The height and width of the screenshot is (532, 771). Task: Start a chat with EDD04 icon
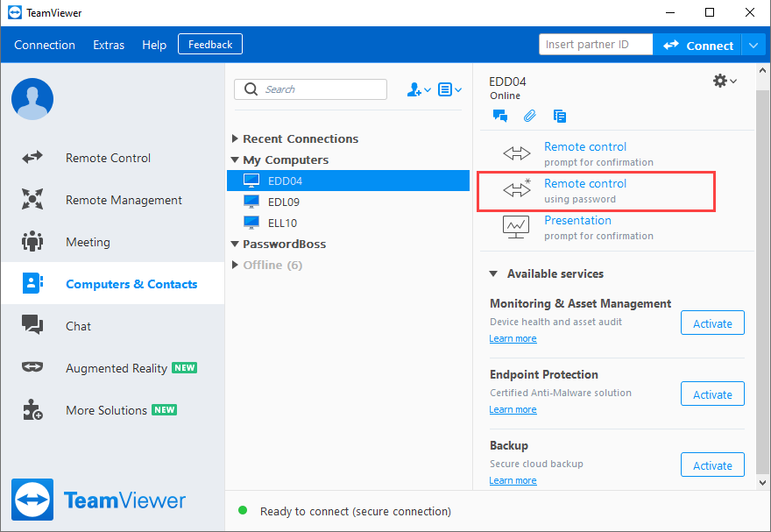500,116
